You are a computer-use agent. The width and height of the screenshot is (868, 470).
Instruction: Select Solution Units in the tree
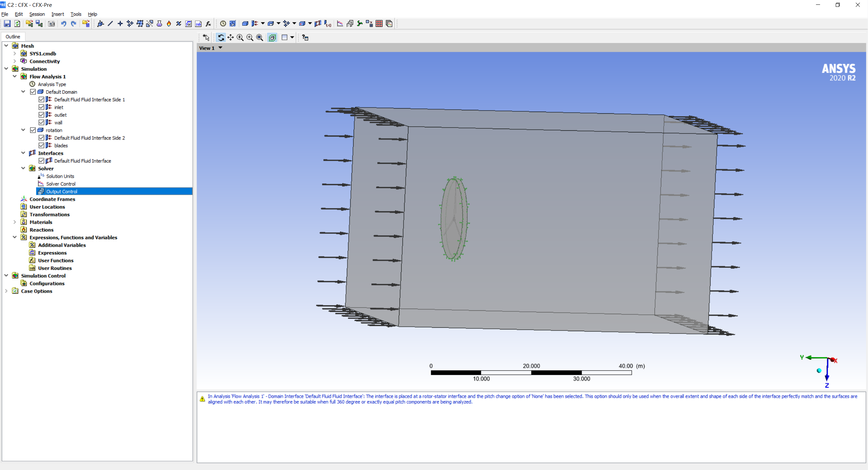pyautogui.click(x=60, y=176)
